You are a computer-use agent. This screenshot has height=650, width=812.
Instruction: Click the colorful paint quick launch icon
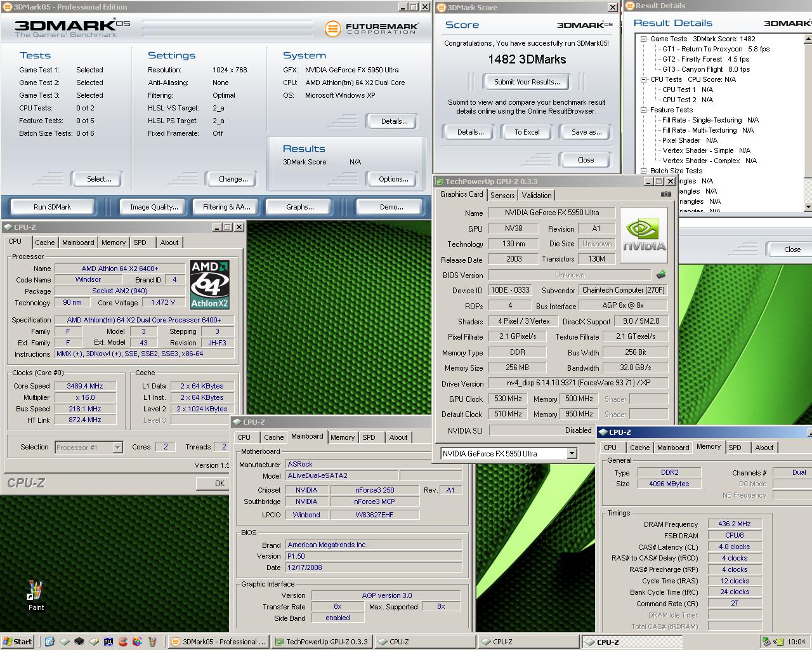pyautogui.click(x=137, y=642)
